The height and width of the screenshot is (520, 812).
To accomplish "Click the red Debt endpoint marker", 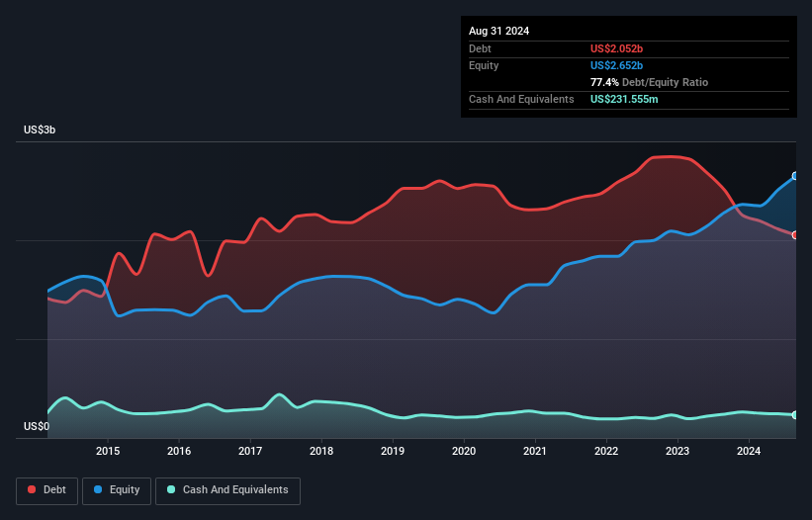I will pos(795,235).
